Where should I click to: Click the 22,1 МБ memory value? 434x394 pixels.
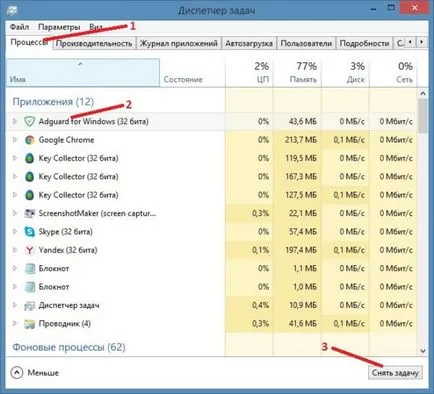(303, 213)
